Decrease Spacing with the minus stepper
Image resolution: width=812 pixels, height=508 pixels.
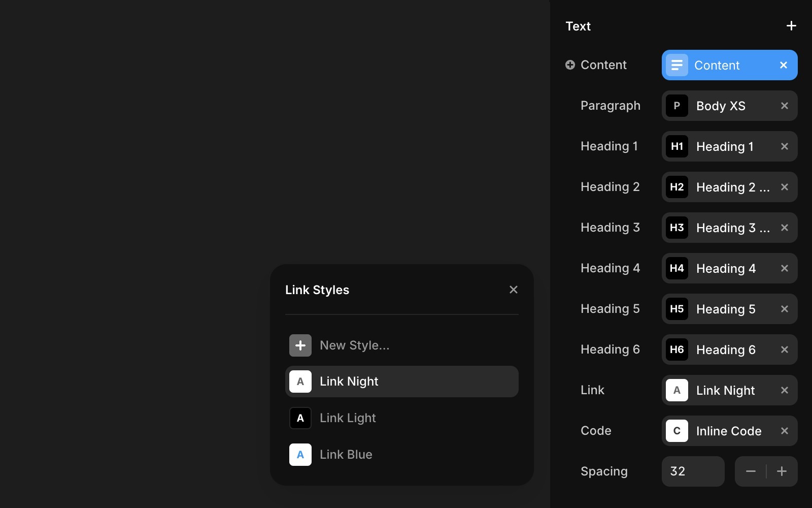pyautogui.click(x=751, y=471)
